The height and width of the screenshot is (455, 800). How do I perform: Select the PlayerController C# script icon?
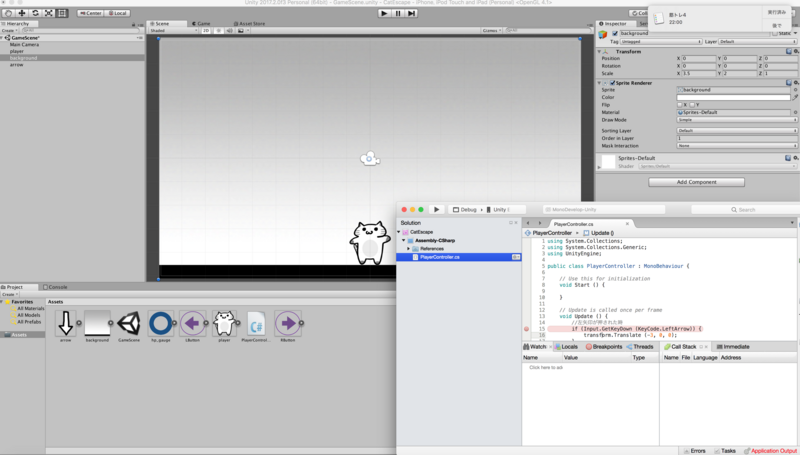(x=256, y=323)
